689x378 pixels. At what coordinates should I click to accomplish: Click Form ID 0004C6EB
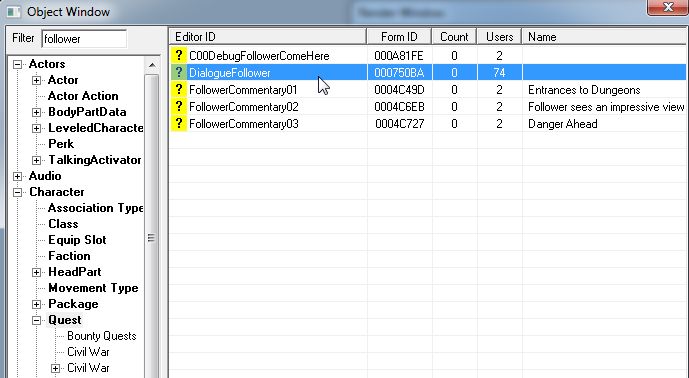(x=399, y=107)
